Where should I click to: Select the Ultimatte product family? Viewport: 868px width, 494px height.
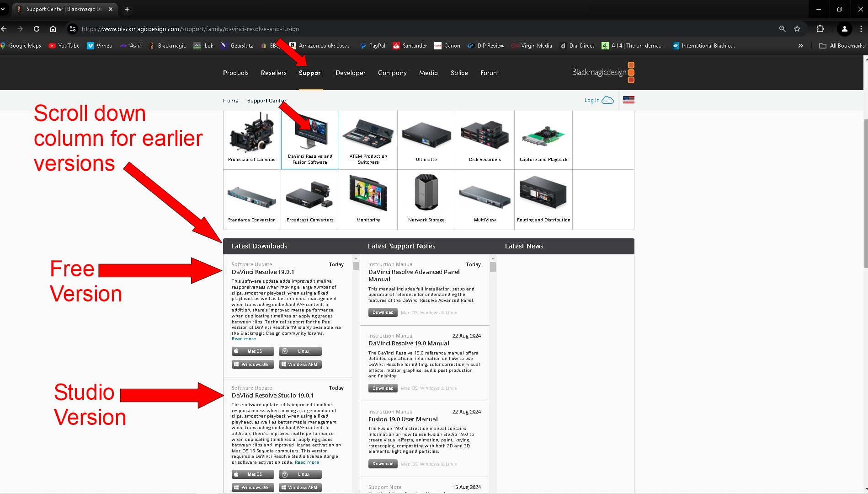click(426, 140)
